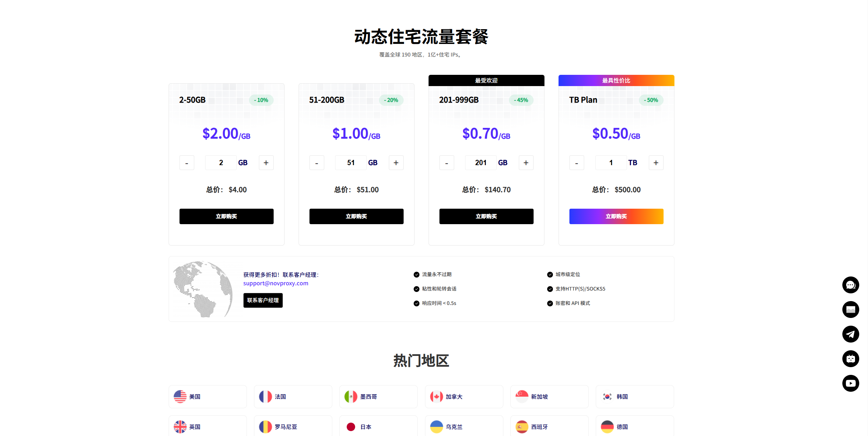This screenshot has width=868, height=436.
Task: Buy the 2-50GB plan now
Action: [x=226, y=216]
